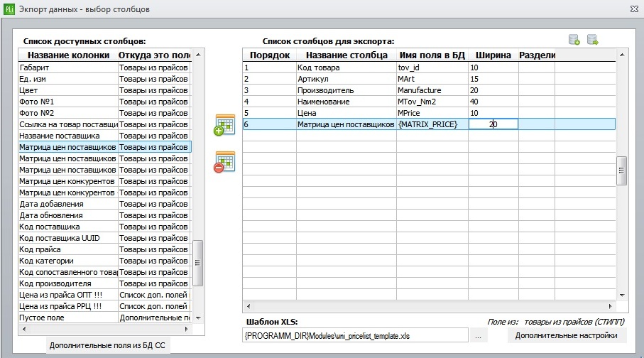Click the down arrow of the export list scrollbar

point(622,295)
